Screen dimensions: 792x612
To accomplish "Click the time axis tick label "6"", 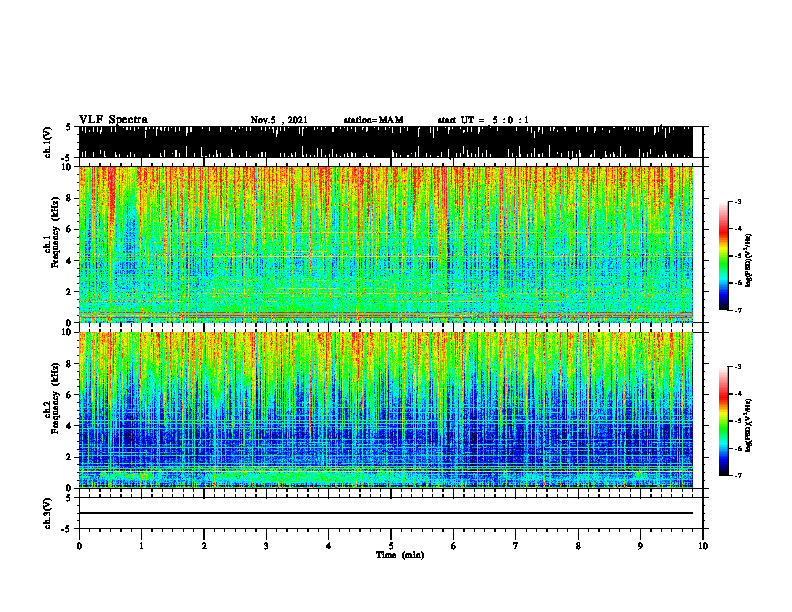I will (454, 546).
